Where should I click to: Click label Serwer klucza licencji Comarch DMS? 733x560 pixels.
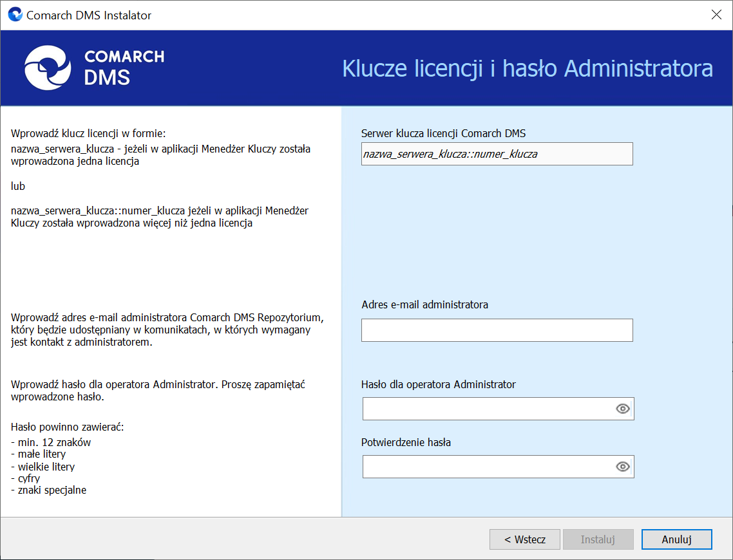(x=443, y=134)
